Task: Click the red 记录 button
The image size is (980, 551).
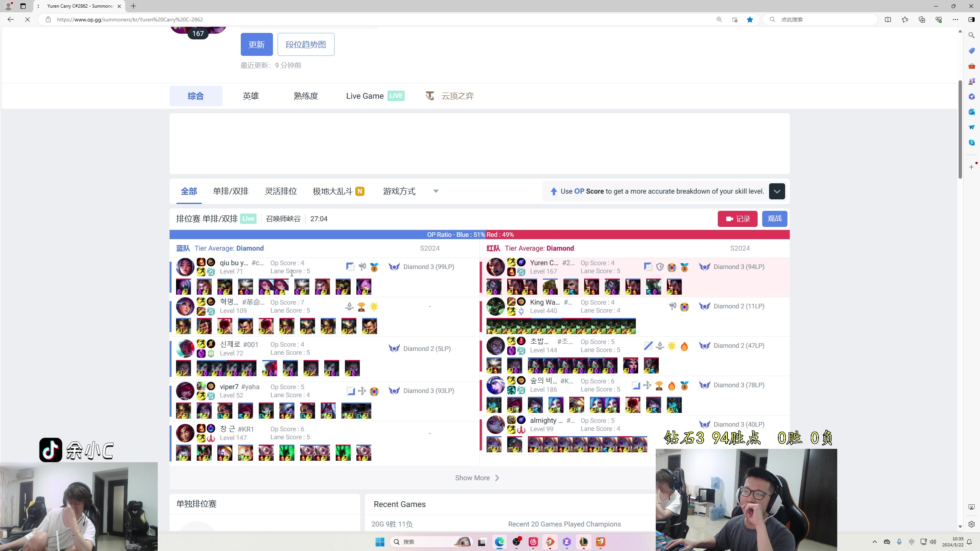Action: (737, 219)
